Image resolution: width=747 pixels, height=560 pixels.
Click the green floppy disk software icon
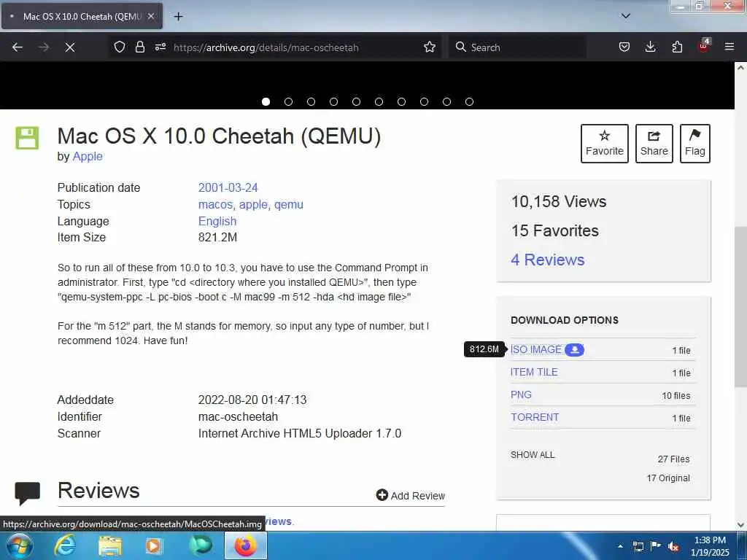coord(27,138)
